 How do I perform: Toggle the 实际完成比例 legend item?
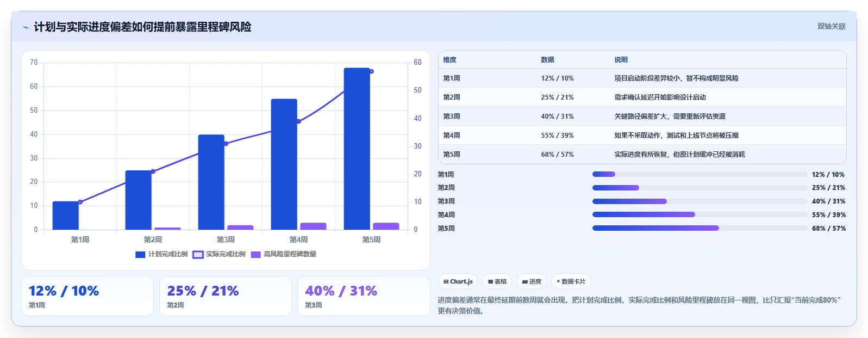point(219,254)
